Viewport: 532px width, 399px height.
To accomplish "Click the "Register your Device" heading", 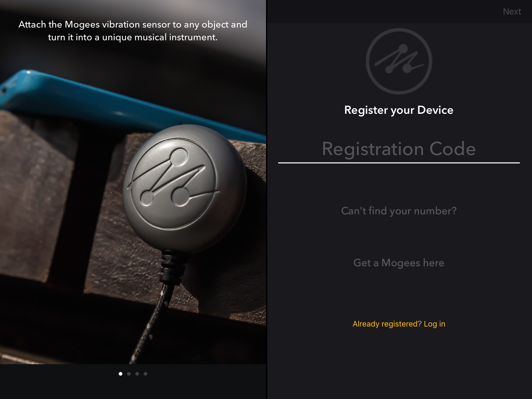I will point(399,110).
